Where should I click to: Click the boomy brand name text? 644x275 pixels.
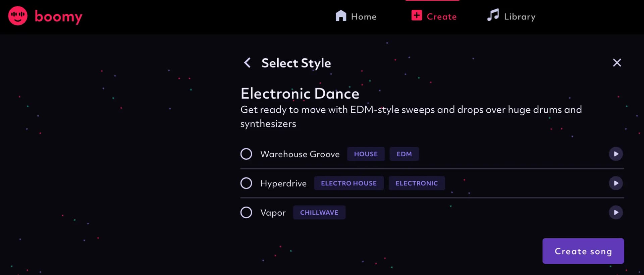[x=58, y=16]
